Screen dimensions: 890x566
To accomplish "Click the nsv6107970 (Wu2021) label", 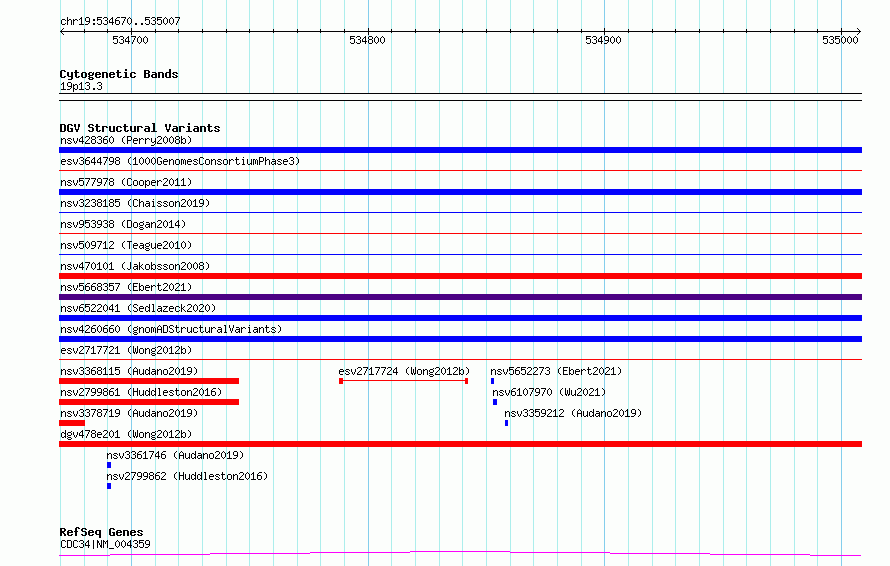I will click(x=549, y=392).
